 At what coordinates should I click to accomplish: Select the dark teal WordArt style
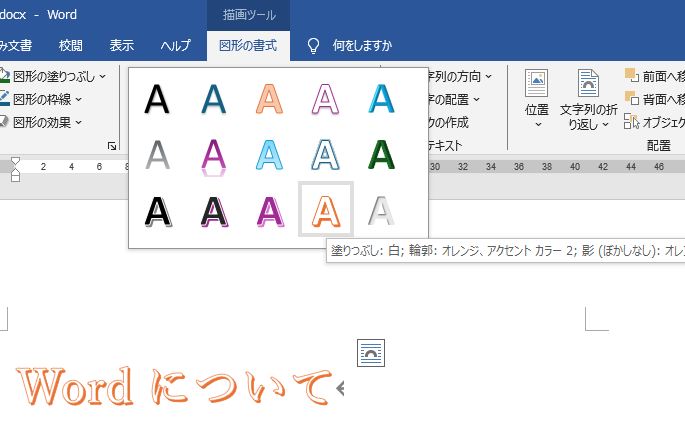(213, 99)
